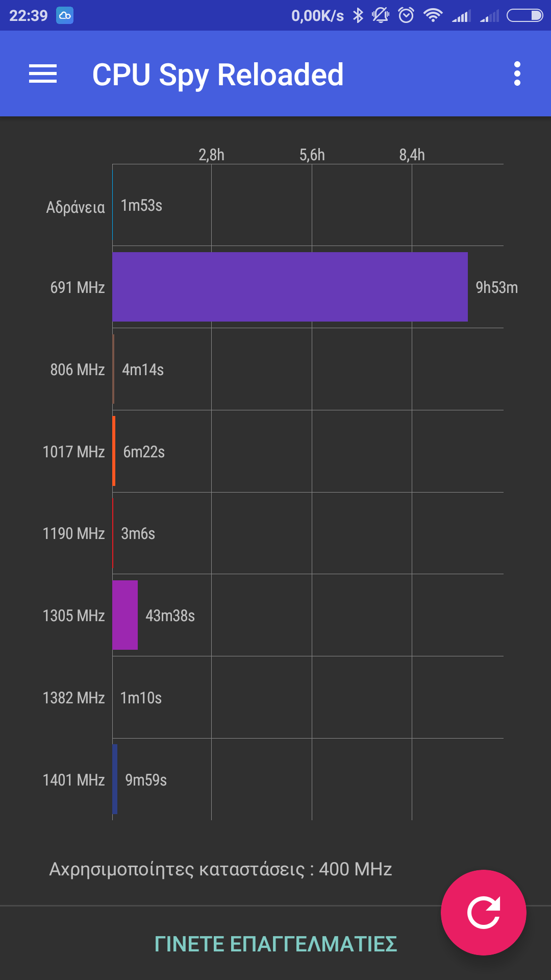
Task: Open the hamburger navigation menu
Action: 43,74
